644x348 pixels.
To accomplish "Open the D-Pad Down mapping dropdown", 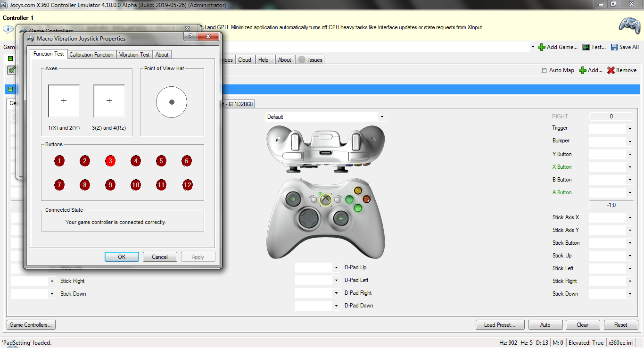I will (336, 306).
